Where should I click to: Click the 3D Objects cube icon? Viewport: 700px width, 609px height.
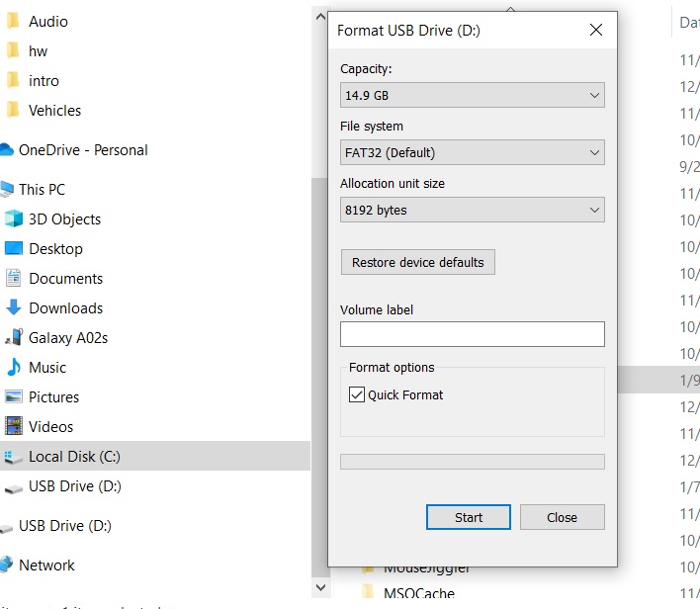14,219
